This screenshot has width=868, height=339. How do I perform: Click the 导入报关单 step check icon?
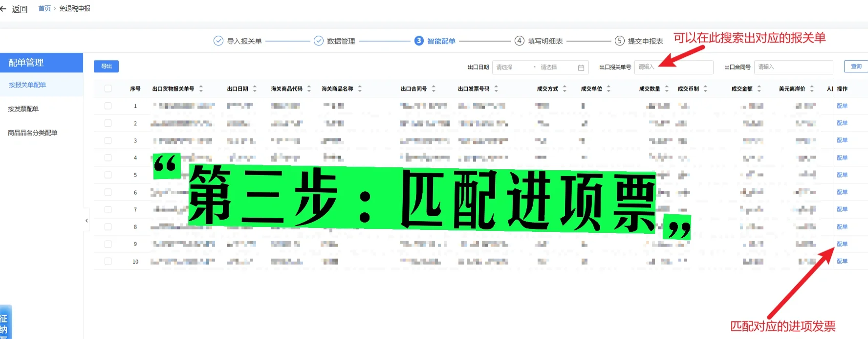click(x=218, y=41)
